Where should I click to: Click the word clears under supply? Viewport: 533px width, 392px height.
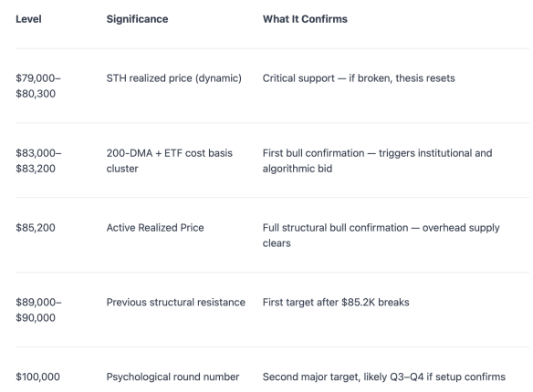(x=277, y=243)
